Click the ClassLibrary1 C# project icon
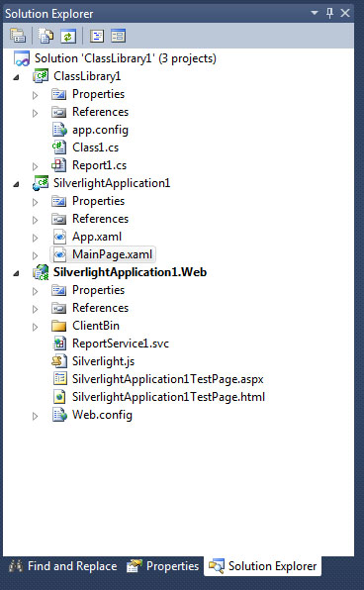 click(x=41, y=76)
